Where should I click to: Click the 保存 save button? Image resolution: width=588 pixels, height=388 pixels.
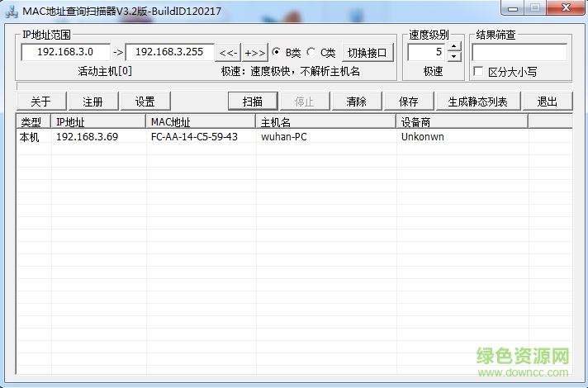click(408, 102)
